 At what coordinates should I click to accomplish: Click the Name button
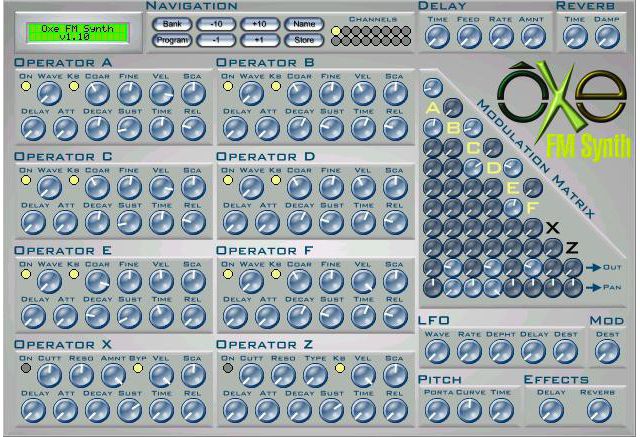click(x=304, y=24)
